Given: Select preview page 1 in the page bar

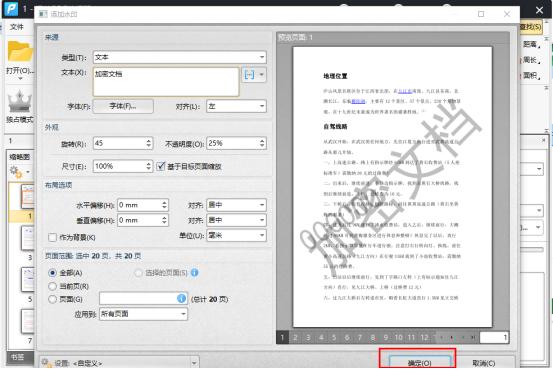Looking at the screenshot, I should pos(282,338).
